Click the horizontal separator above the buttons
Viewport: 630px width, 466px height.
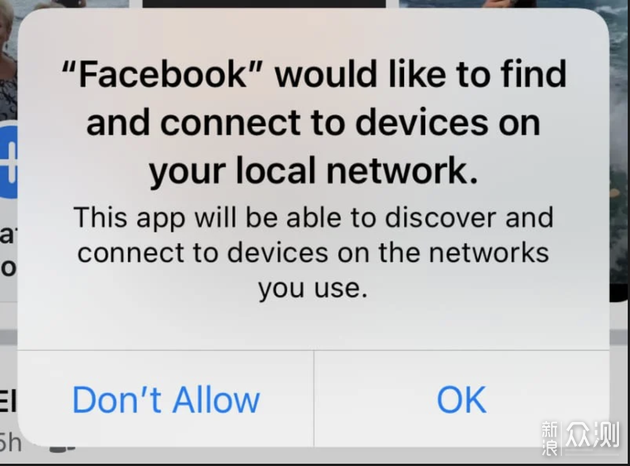[x=313, y=350]
